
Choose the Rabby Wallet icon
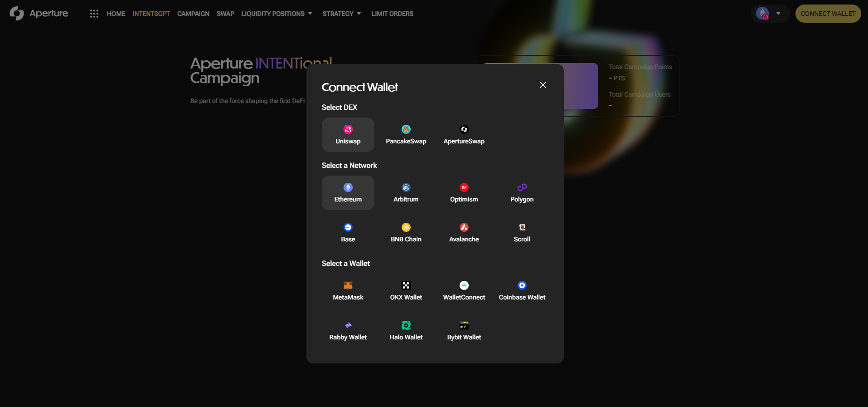coord(348,325)
